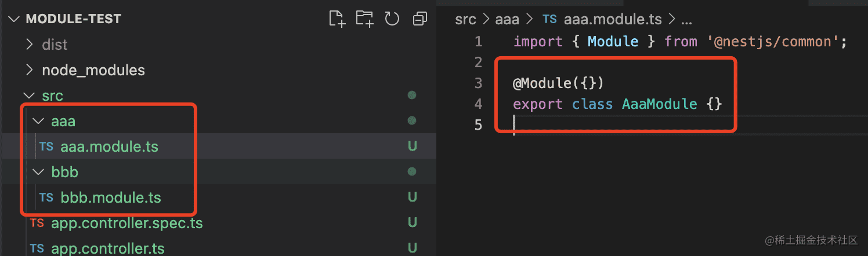Click the New File icon in explorer header

point(337,19)
